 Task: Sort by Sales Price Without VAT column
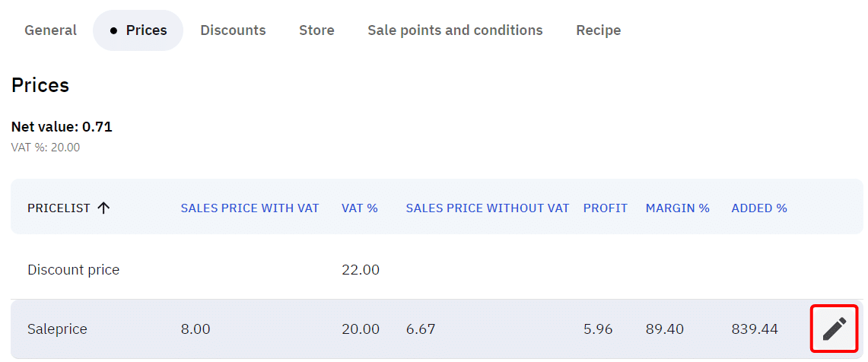pyautogui.click(x=487, y=208)
